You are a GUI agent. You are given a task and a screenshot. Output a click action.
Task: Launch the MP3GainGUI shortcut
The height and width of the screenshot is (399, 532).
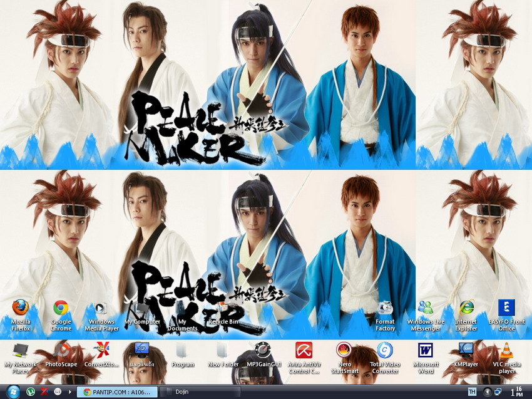[x=263, y=355]
